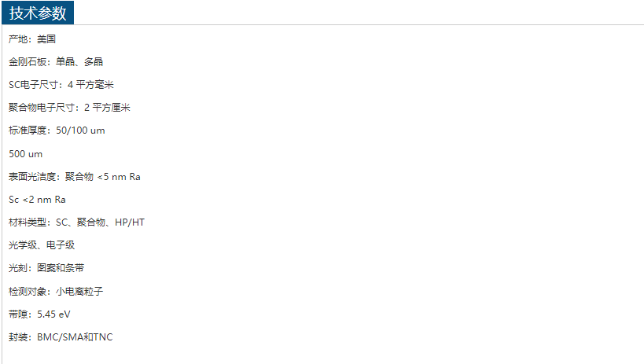Click the 500 um text
644x364 pixels.
(x=25, y=154)
